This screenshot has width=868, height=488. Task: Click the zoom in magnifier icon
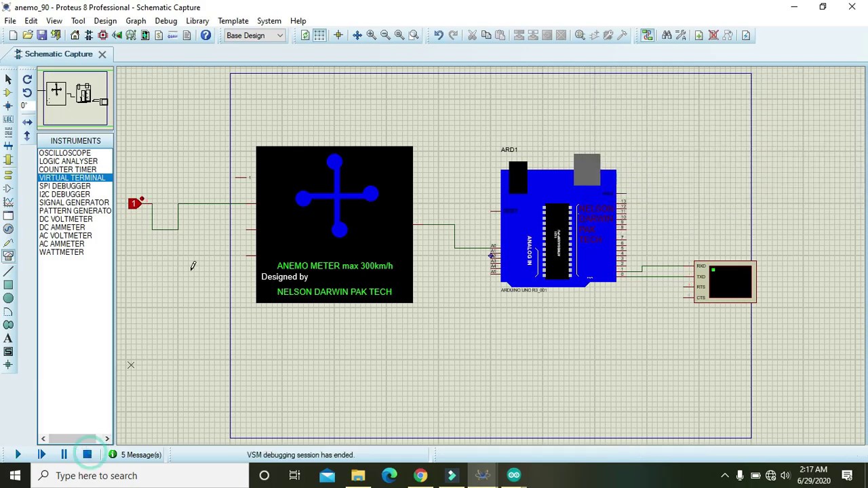(372, 35)
